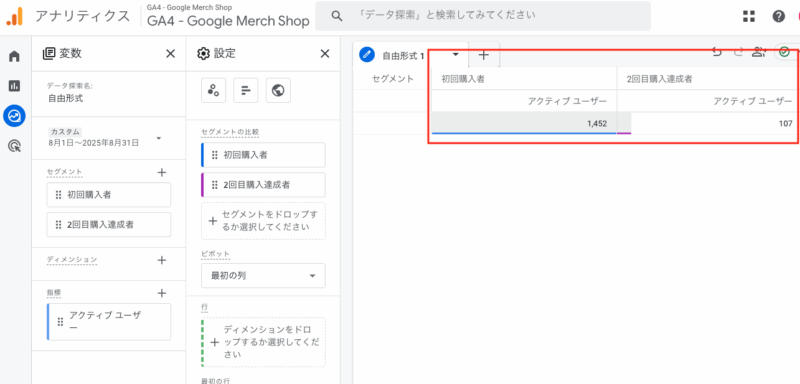Click the search magnifier icon

[337, 16]
